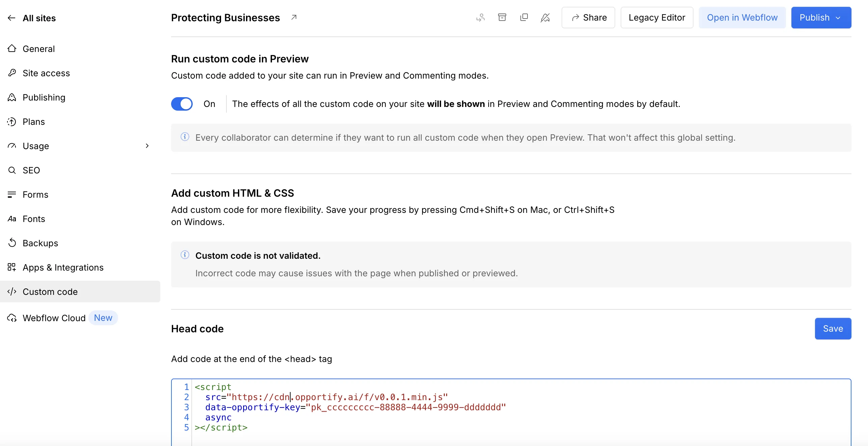Click the muted notifications icon

[x=545, y=17]
